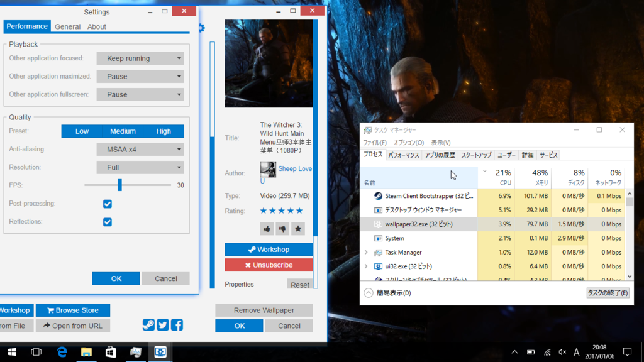This screenshot has height=362, width=644.
Task: Show hidden system tray icons
Action: (x=514, y=352)
